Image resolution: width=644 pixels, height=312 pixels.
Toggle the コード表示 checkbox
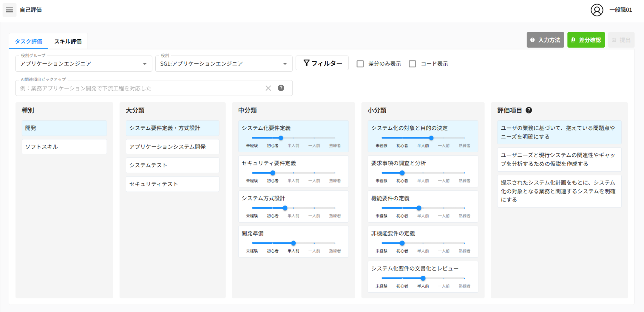point(413,64)
